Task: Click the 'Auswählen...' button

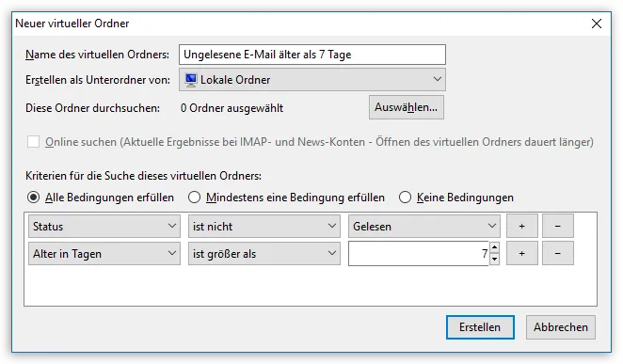Action: (x=406, y=107)
